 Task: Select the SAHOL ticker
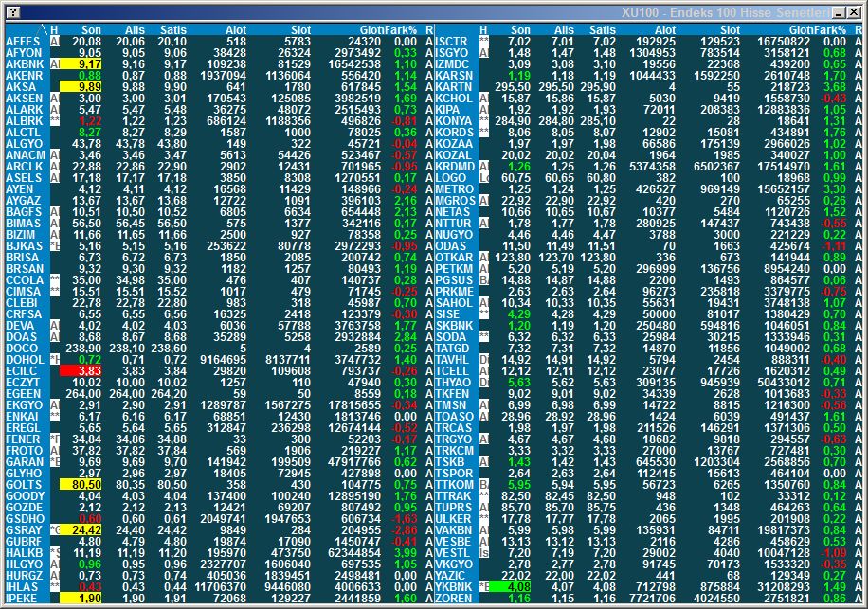(x=455, y=303)
